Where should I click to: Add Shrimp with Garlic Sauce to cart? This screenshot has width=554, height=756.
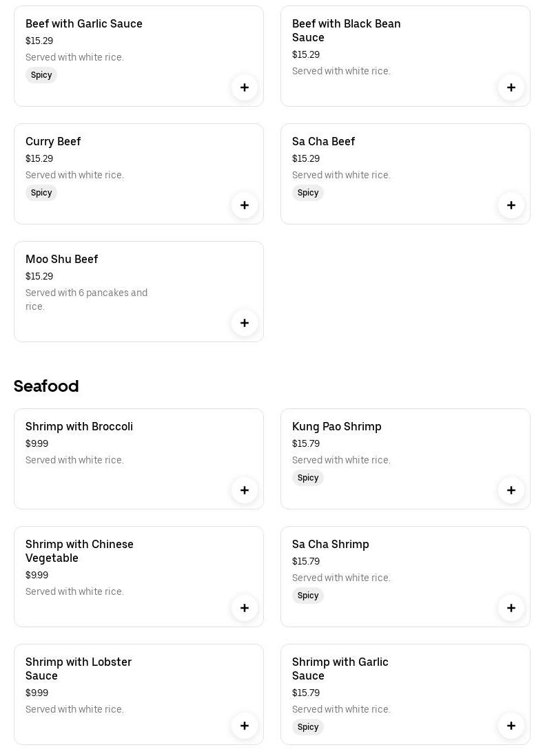511,726
